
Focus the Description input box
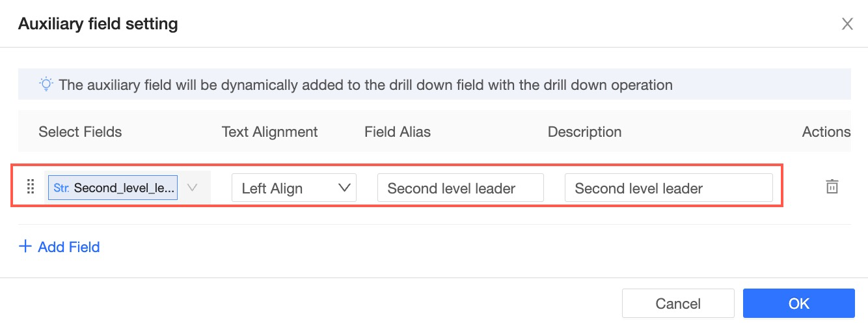668,188
